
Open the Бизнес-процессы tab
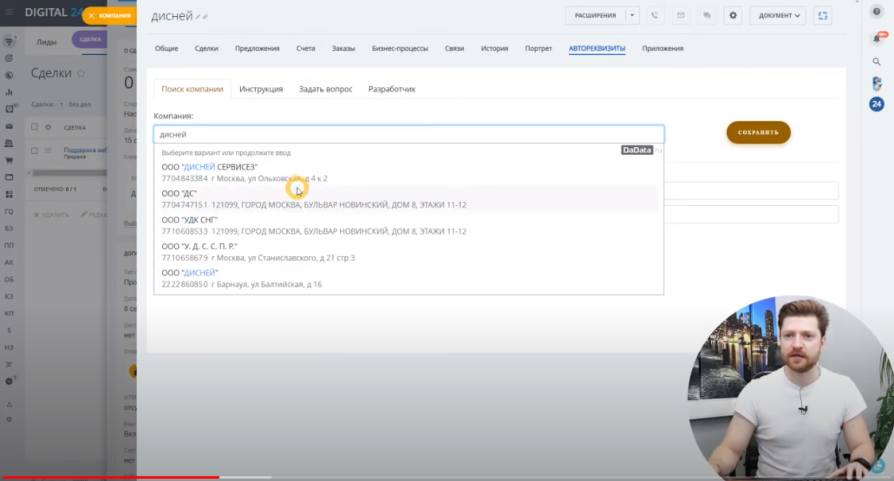pyautogui.click(x=400, y=48)
